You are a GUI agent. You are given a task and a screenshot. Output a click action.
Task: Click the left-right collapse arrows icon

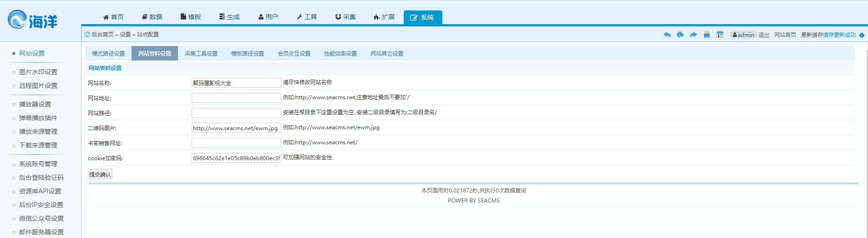click(862, 35)
